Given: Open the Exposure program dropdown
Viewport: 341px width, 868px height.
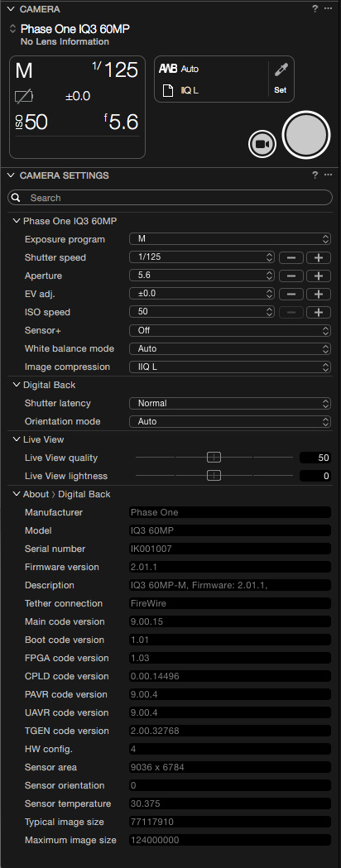Looking at the screenshot, I should [230, 238].
